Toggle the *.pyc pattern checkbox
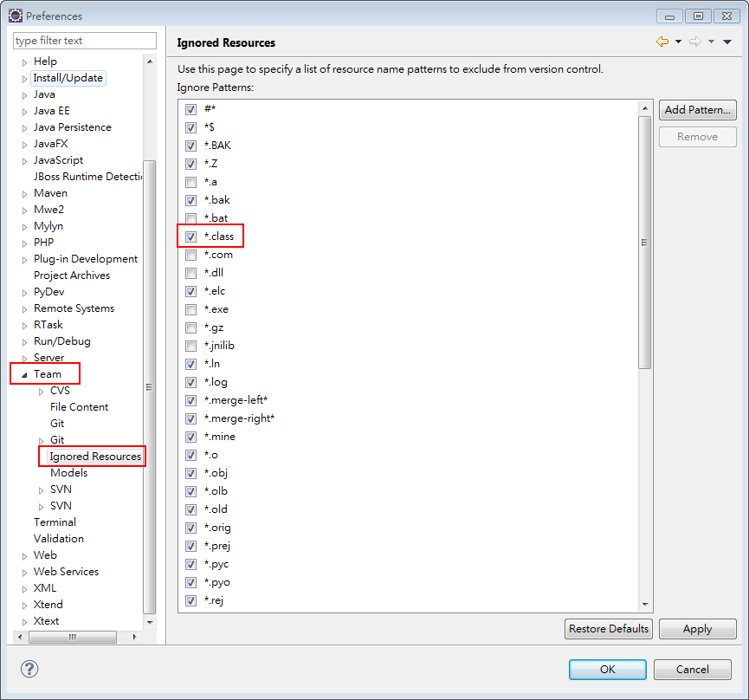Image resolution: width=749 pixels, height=700 pixels. (190, 564)
